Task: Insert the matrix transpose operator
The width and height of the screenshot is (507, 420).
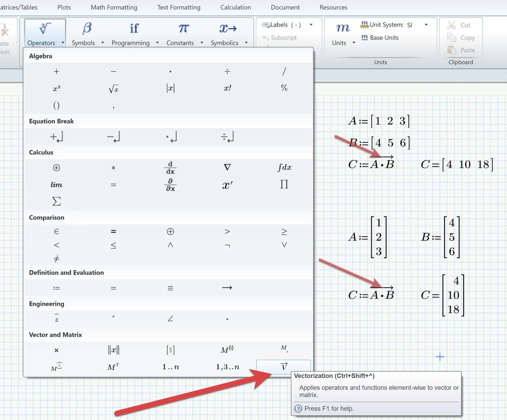Action: click(x=113, y=367)
